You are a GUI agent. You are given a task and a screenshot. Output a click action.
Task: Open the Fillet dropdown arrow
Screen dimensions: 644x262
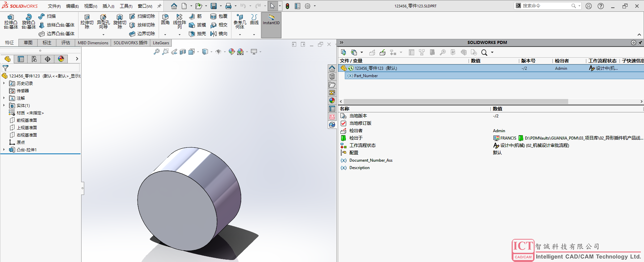165,34
